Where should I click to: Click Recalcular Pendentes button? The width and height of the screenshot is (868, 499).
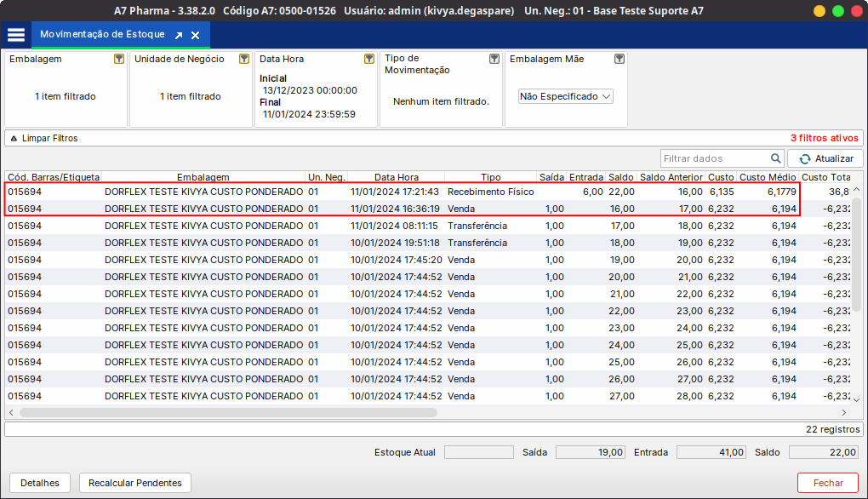pyautogui.click(x=135, y=483)
